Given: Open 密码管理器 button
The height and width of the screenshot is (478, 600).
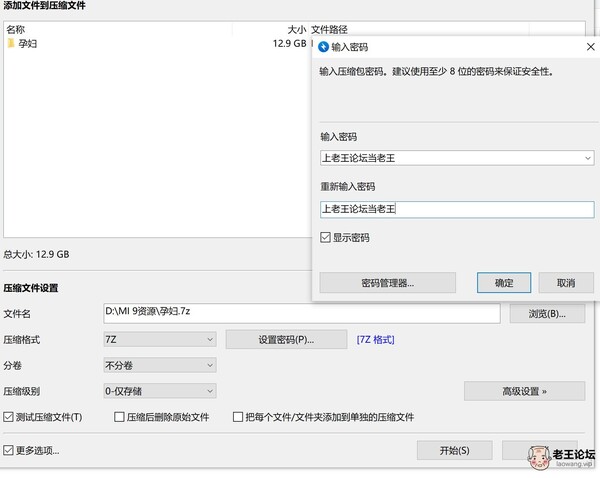Looking at the screenshot, I should [x=387, y=283].
